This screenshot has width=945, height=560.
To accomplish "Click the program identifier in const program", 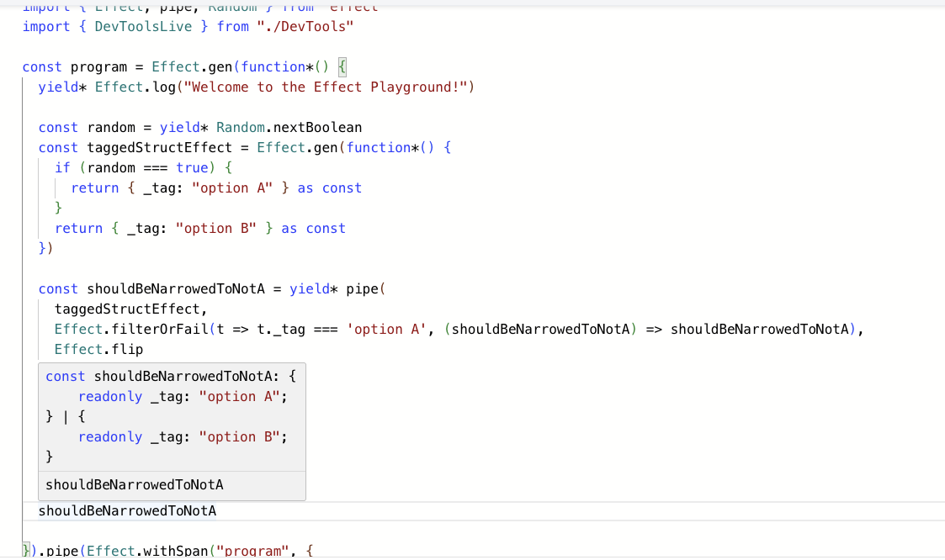I will pyautogui.click(x=98, y=66).
